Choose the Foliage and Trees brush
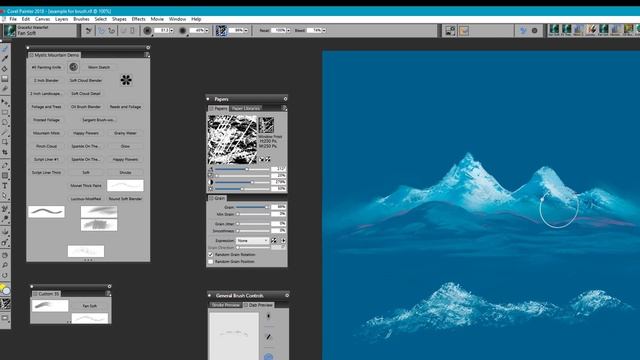Viewport: 640px width, 360px height. pyautogui.click(x=47, y=107)
